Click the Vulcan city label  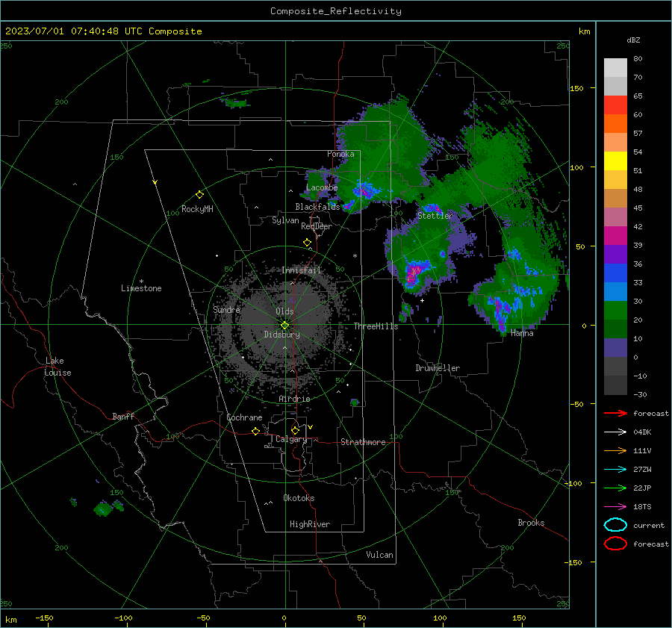tap(379, 555)
